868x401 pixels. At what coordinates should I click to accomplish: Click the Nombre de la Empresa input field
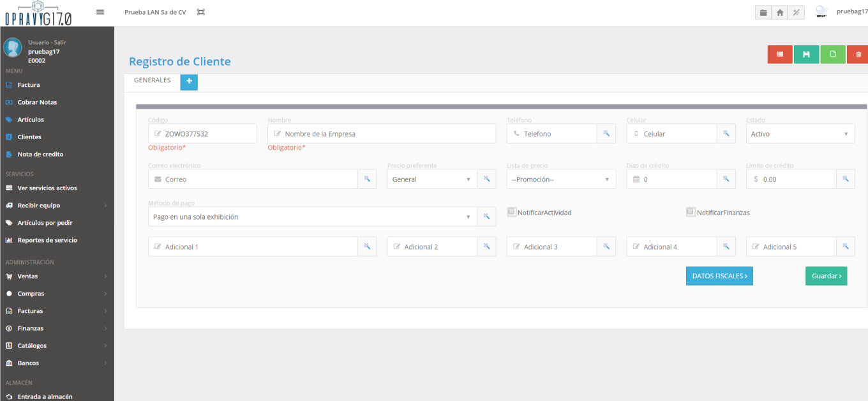pos(381,133)
